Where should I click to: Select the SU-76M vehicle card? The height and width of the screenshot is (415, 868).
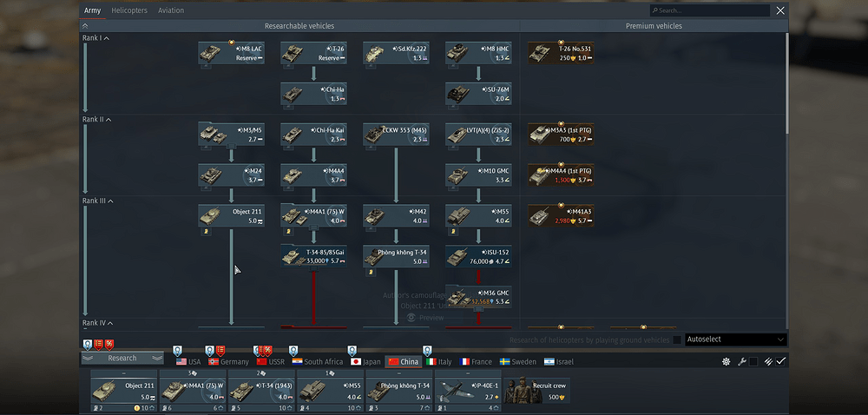479,94
